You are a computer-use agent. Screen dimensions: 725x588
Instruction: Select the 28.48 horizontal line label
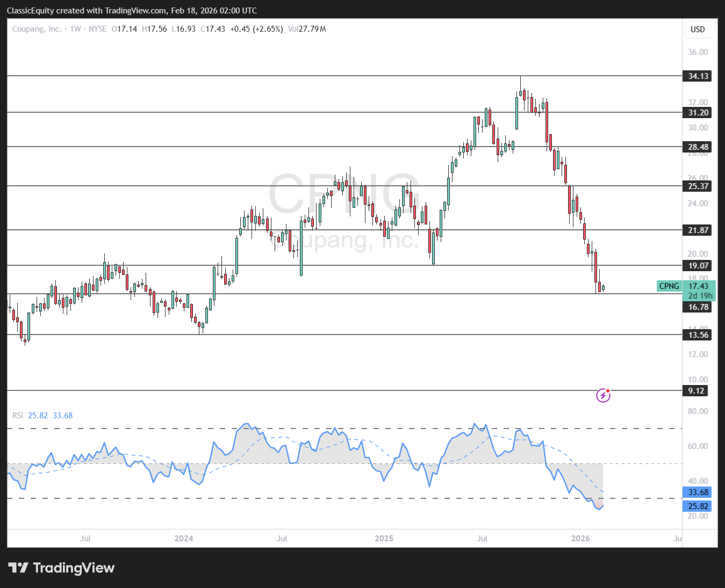(698, 147)
